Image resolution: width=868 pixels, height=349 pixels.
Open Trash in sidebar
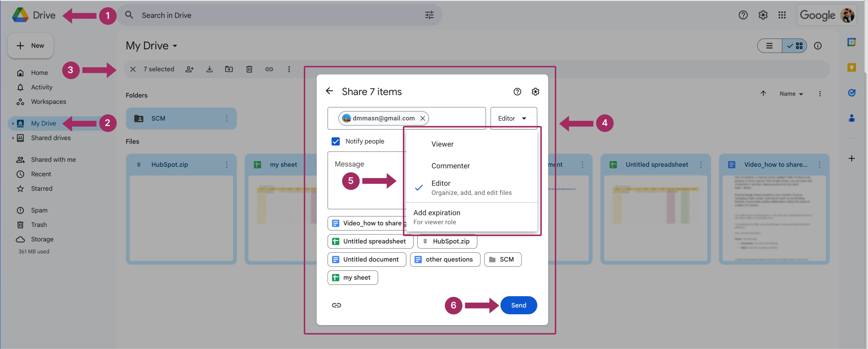[x=39, y=225]
